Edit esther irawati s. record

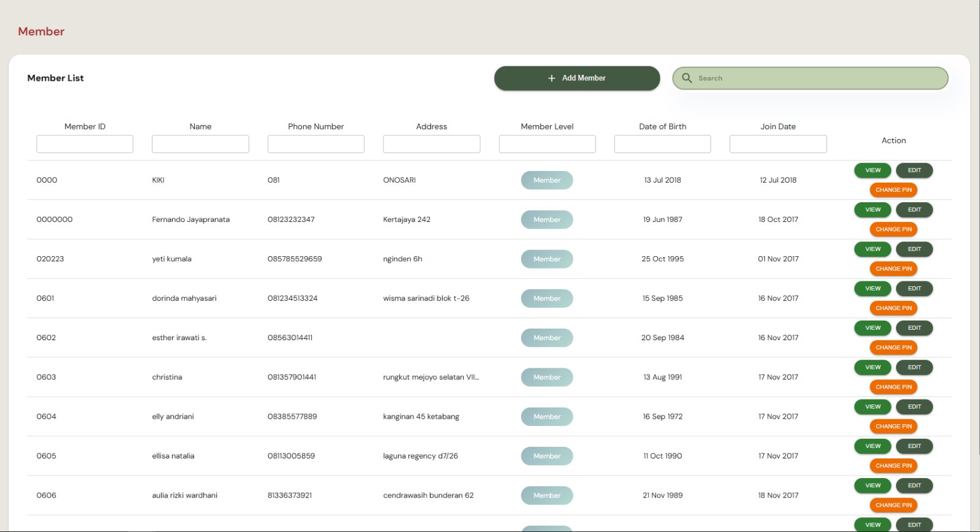click(914, 328)
